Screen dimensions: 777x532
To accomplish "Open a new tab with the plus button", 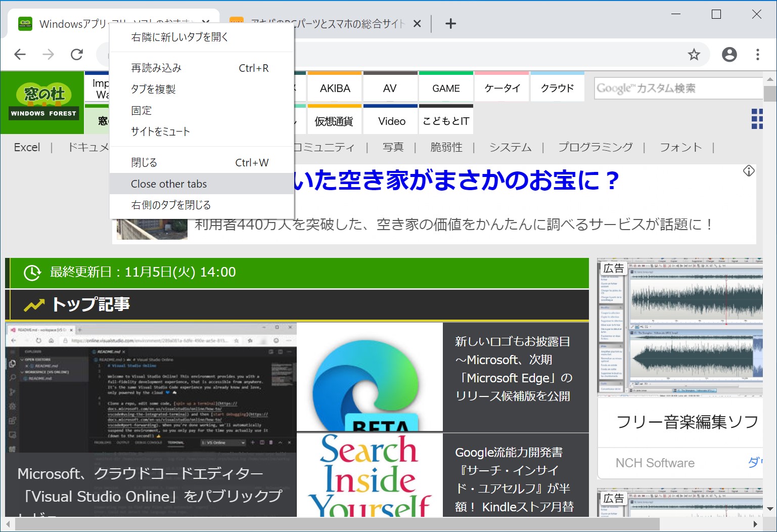I will coord(450,23).
